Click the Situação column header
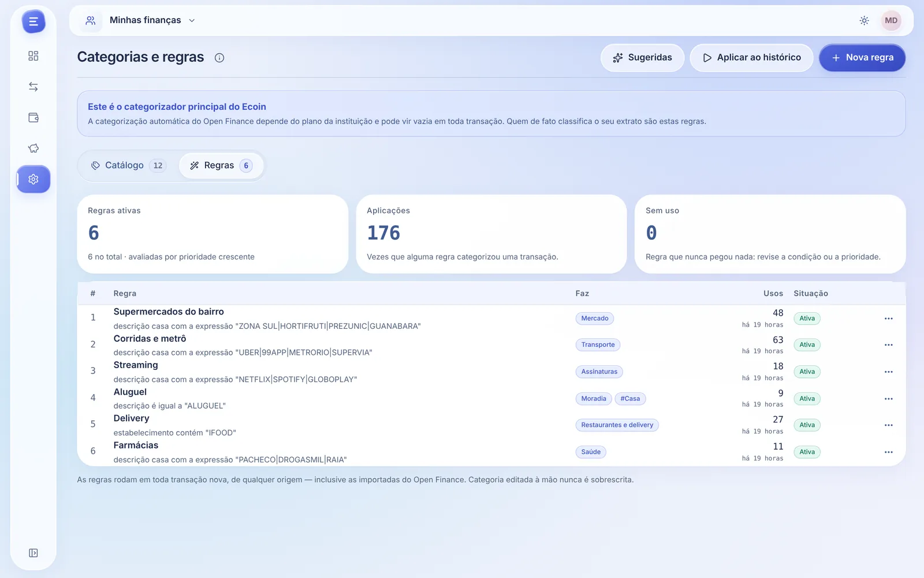The width and height of the screenshot is (924, 578). coord(810,294)
